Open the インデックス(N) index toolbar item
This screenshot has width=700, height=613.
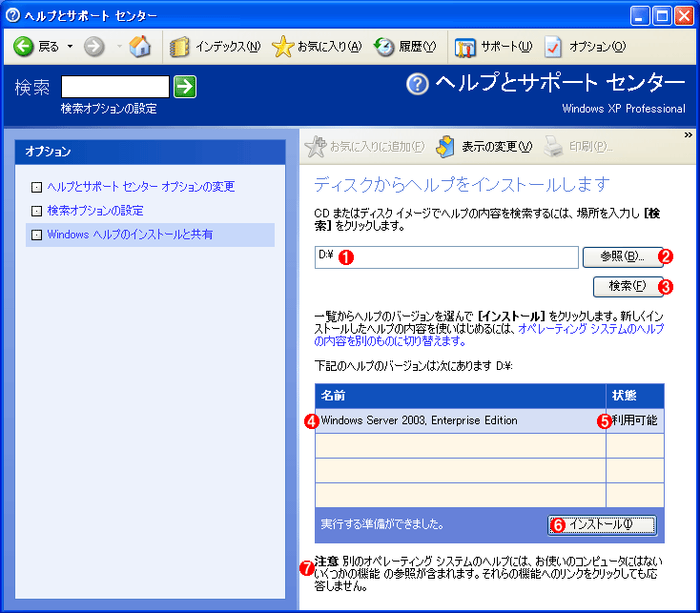[x=216, y=47]
